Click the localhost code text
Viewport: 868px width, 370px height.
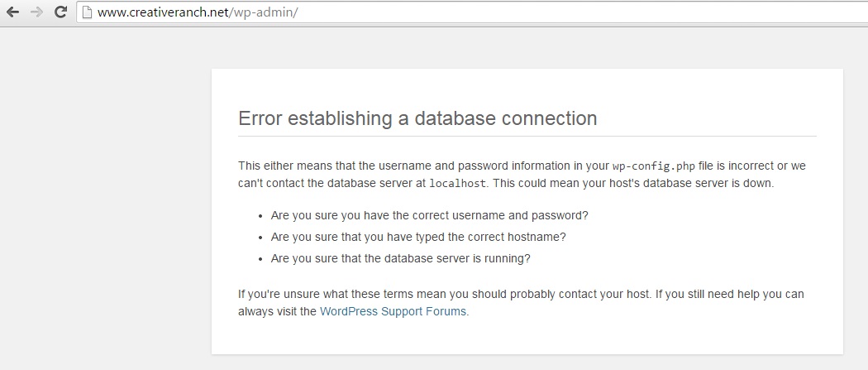click(458, 183)
